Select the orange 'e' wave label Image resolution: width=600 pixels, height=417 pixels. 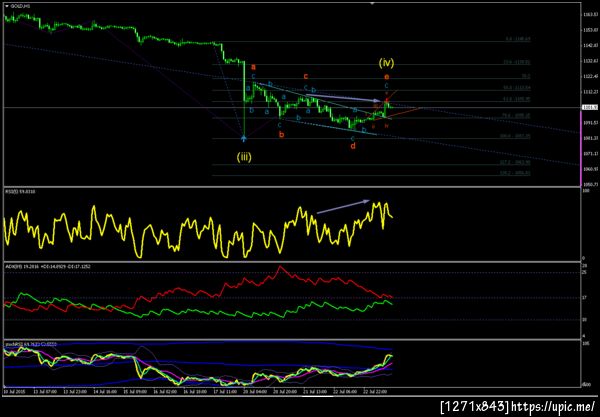point(386,77)
